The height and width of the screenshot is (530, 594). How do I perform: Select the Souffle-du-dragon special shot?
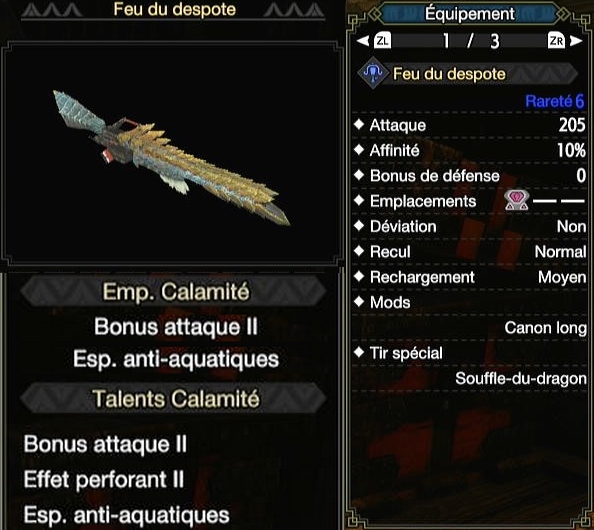coord(521,378)
